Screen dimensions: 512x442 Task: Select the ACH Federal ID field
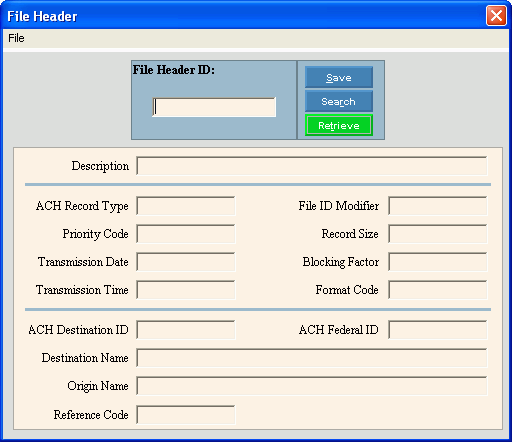coord(438,330)
